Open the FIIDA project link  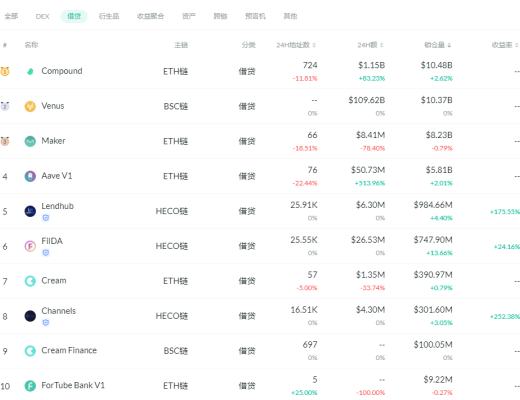tap(52, 241)
